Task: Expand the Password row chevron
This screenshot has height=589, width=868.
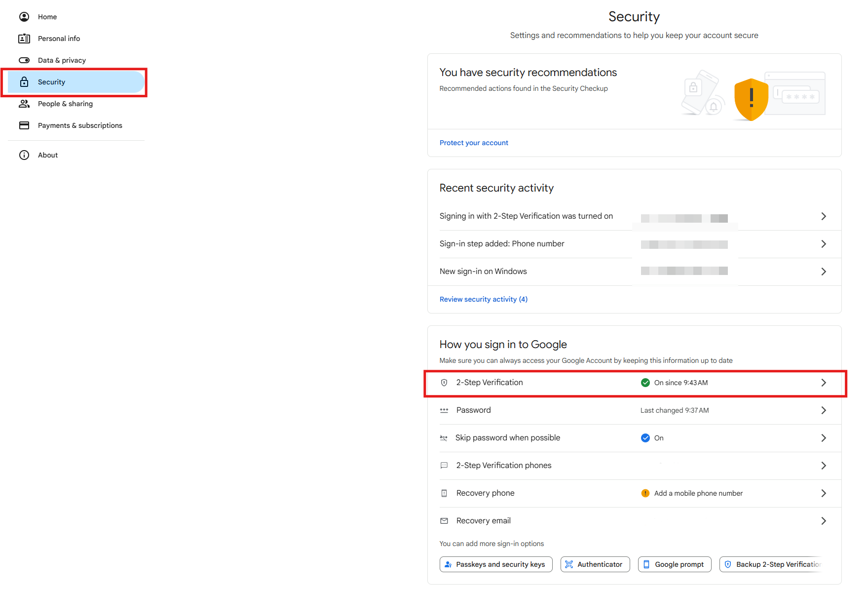Action: tap(823, 410)
